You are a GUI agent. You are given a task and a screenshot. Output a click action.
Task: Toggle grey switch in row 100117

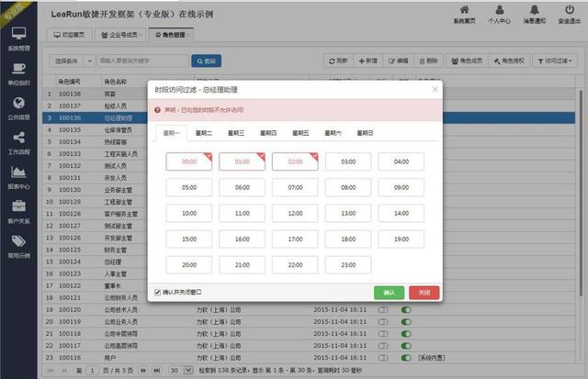[383, 346]
